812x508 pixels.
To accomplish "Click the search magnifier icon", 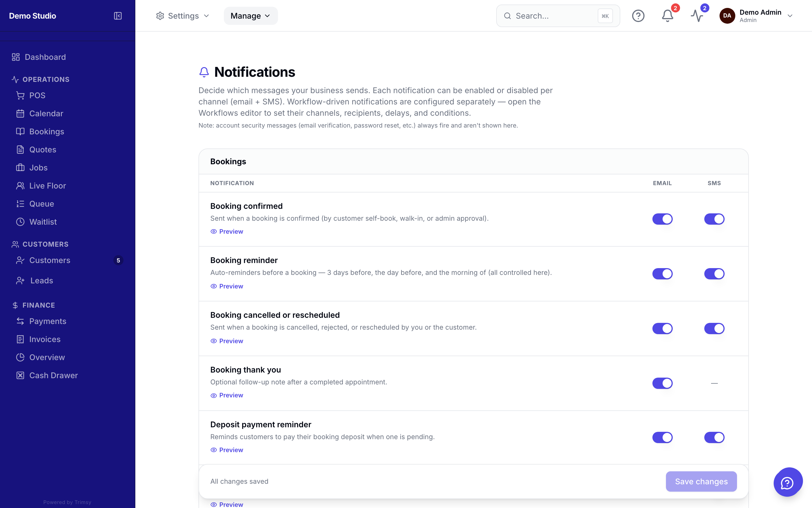I will (507, 16).
